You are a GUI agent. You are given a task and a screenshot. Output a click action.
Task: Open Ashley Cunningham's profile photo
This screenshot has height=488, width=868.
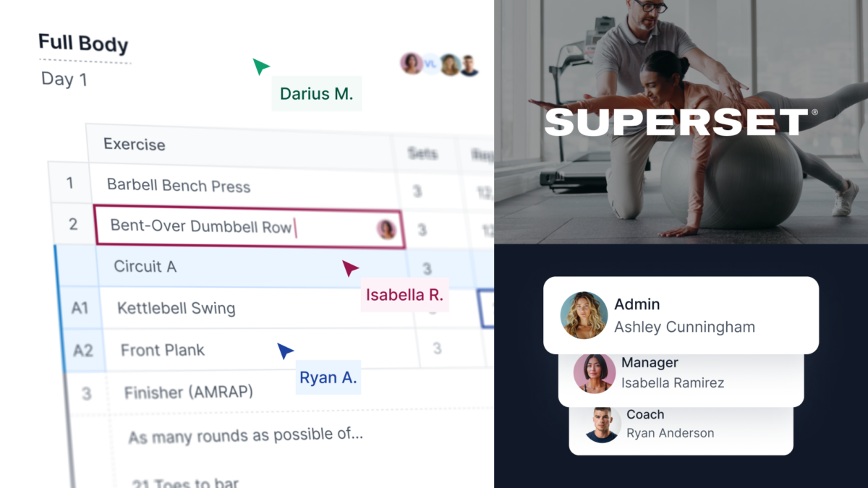(x=584, y=315)
